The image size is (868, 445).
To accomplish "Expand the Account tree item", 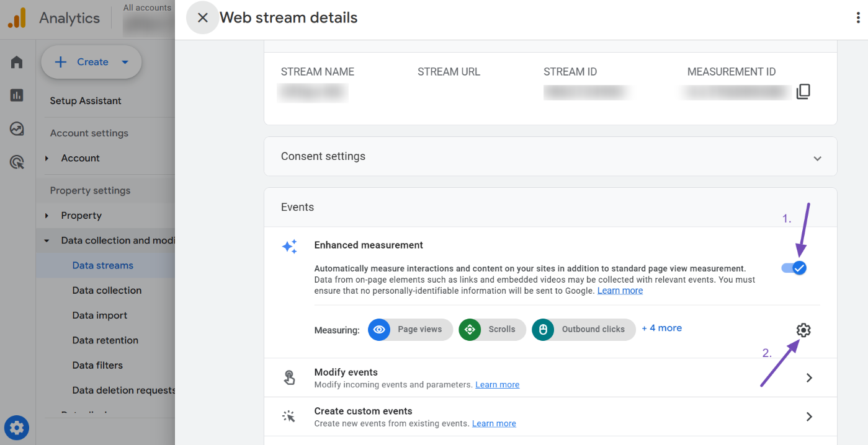I will (47, 159).
